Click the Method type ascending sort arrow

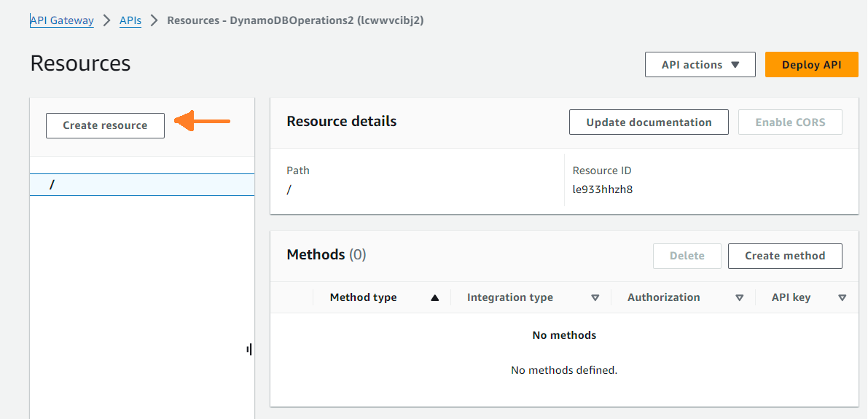[x=435, y=297]
